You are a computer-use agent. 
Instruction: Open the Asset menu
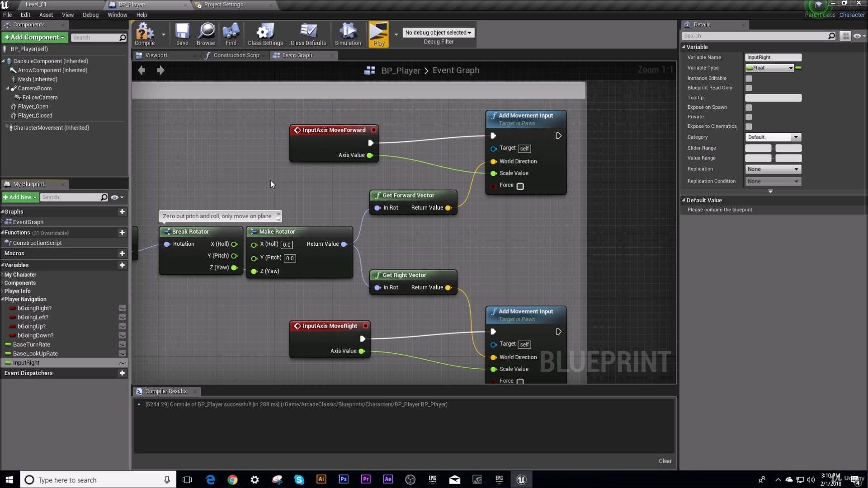[x=46, y=15]
